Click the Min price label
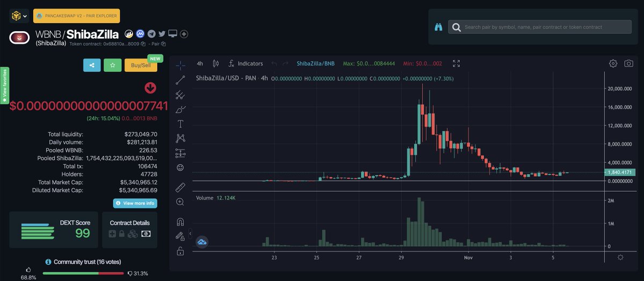The image size is (644, 281). pos(422,63)
